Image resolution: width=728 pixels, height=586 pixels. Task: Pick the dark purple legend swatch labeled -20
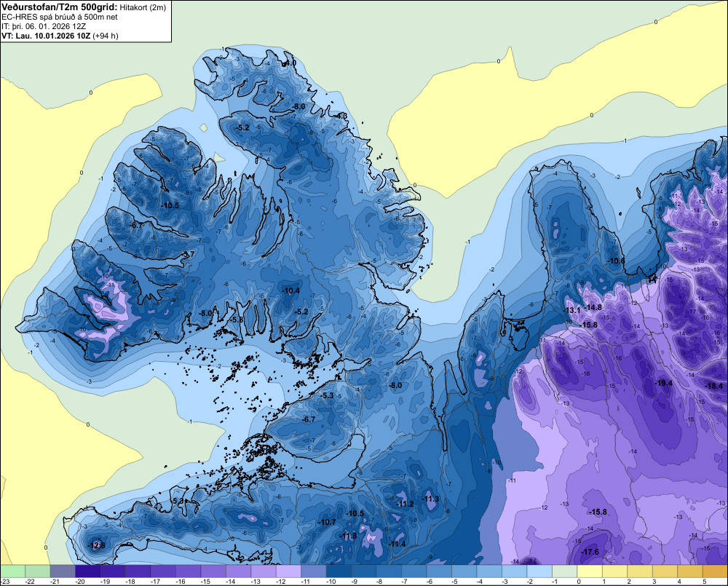click(x=88, y=571)
